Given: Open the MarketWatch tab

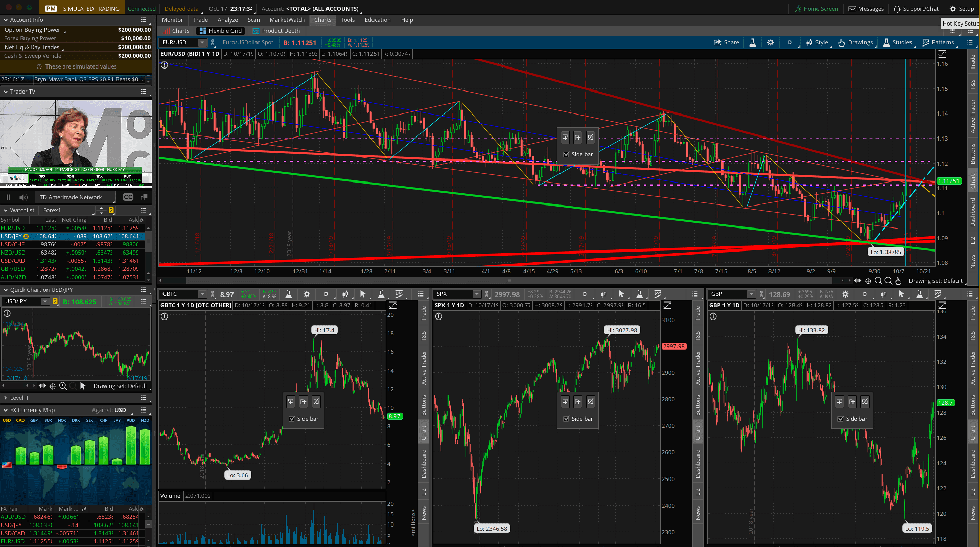Looking at the screenshot, I should click(287, 20).
